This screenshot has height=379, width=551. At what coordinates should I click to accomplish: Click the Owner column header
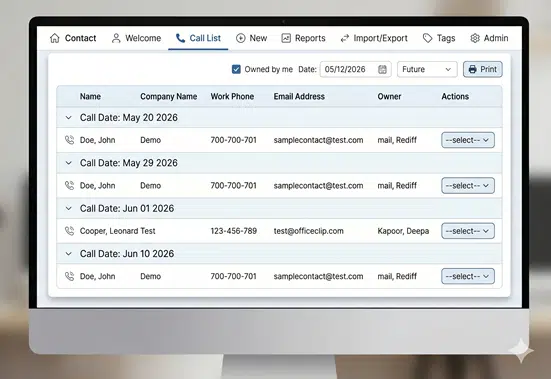(x=389, y=96)
